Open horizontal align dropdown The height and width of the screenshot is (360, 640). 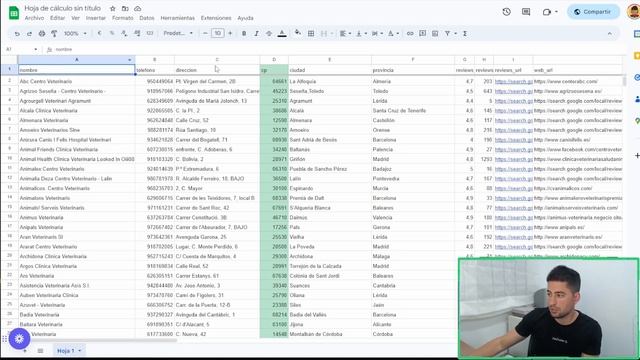coord(346,33)
